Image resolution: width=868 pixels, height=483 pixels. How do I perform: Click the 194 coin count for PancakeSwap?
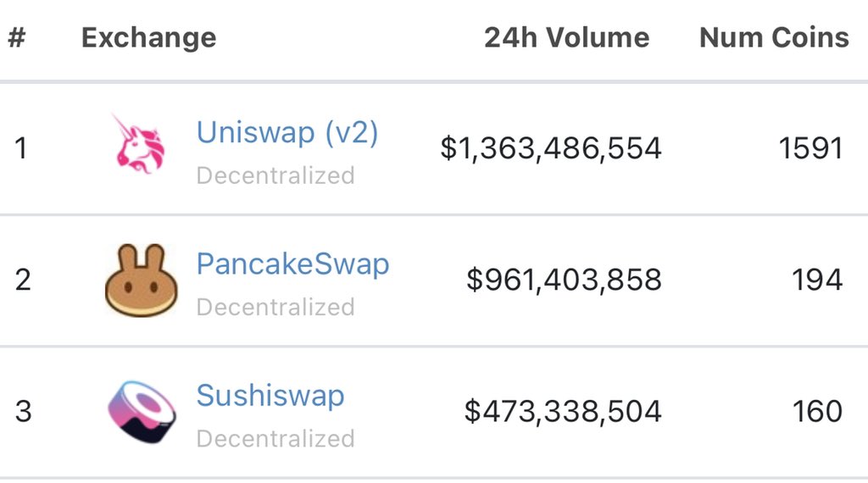(817, 280)
